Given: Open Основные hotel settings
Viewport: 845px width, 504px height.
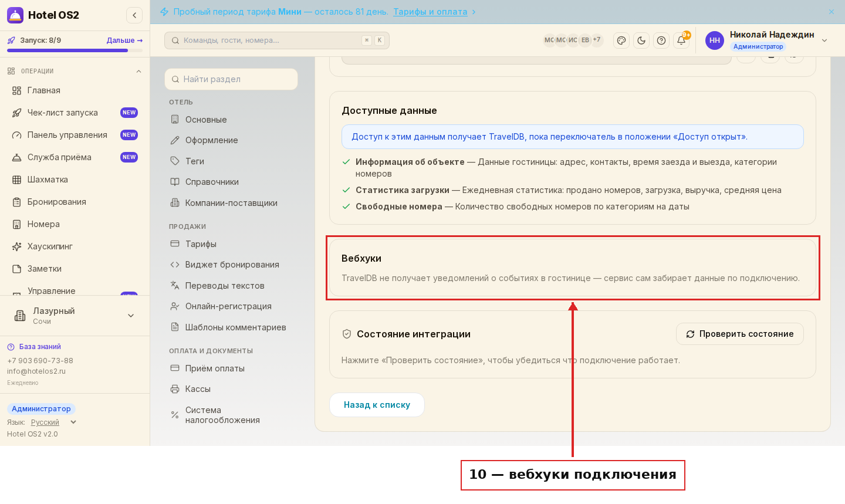Looking at the screenshot, I should pyautogui.click(x=231, y=120).
